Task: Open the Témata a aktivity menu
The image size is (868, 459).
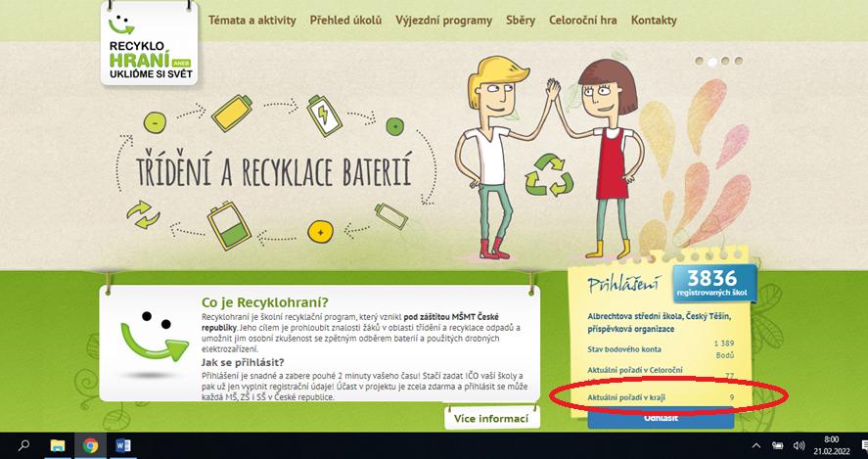Action: 251,21
